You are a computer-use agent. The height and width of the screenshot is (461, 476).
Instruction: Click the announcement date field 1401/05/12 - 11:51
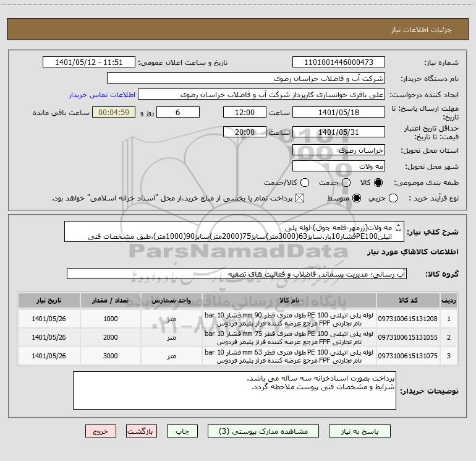pos(89,62)
